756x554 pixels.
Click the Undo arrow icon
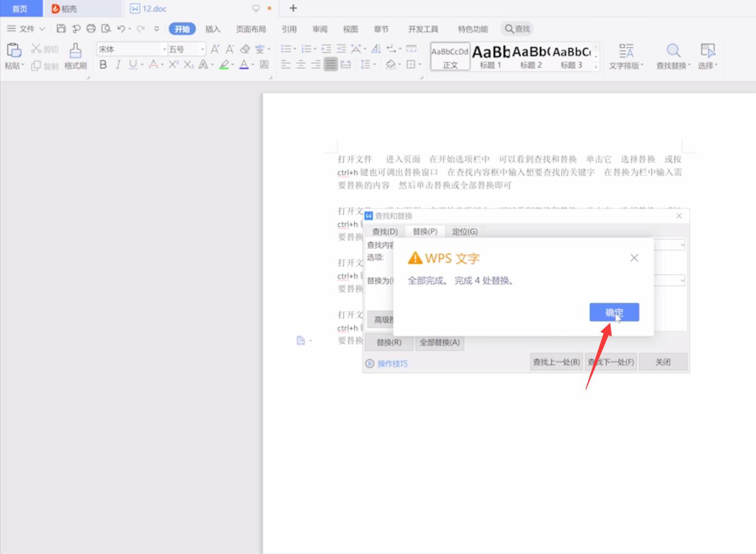tap(121, 29)
